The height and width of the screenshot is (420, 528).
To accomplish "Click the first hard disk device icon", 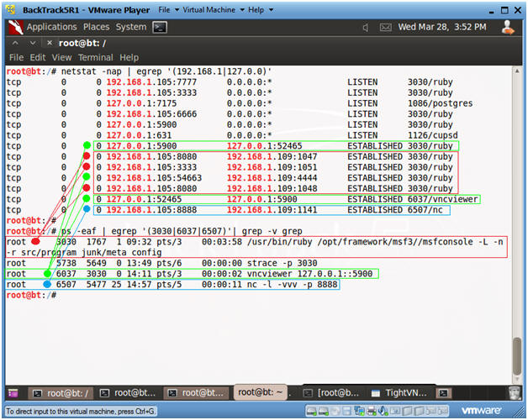I will pos(311,411).
